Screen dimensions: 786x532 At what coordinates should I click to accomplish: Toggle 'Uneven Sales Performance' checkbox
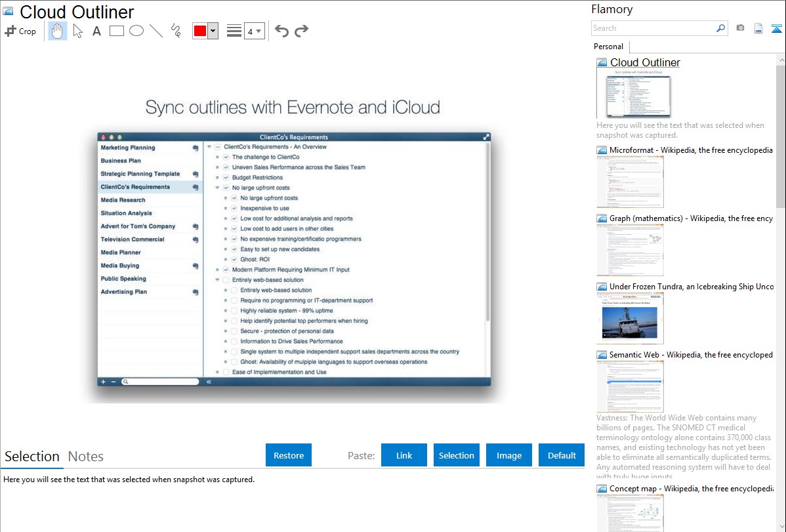pyautogui.click(x=226, y=167)
